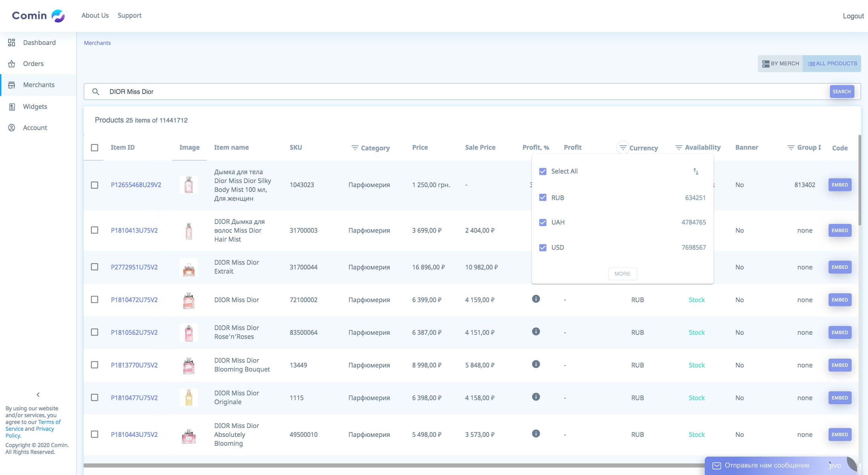868x475 pixels.
Task: Click Logout
Action: (853, 16)
